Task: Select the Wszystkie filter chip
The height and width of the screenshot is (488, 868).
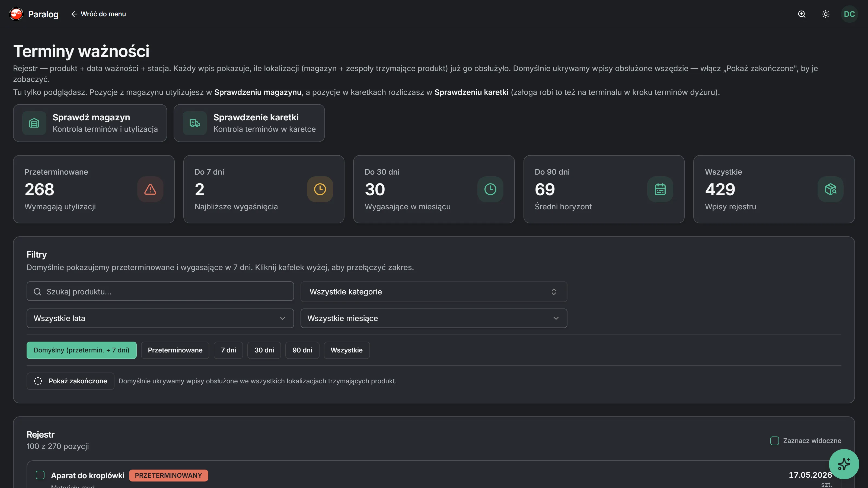Action: coord(346,350)
